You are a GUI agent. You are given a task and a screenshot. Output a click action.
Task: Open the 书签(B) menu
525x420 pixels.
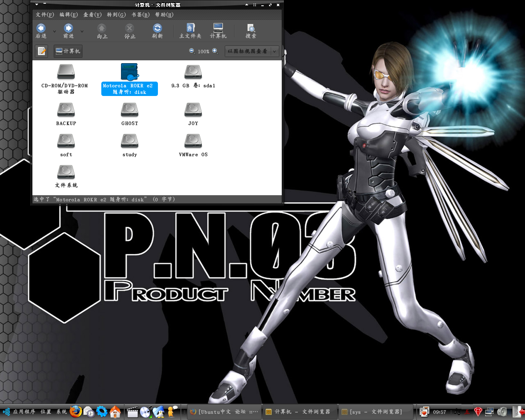coord(140,15)
